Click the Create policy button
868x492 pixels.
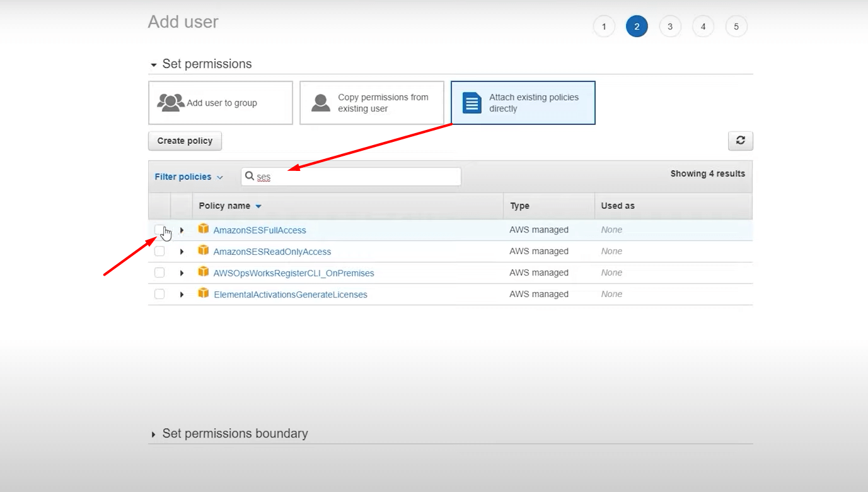[x=185, y=141]
